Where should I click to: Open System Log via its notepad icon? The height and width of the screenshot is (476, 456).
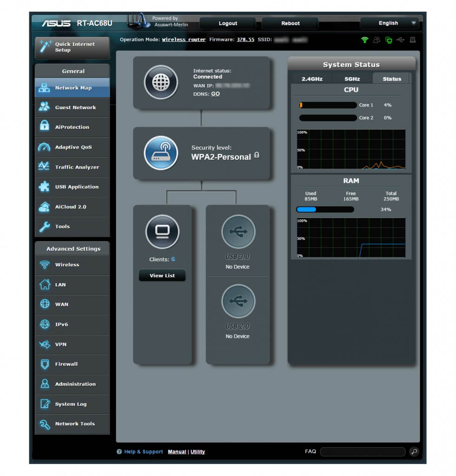(x=45, y=404)
